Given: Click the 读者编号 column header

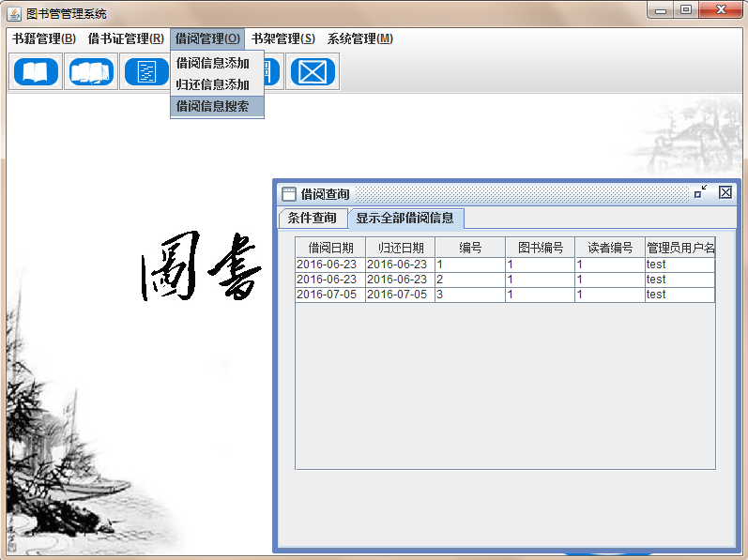Looking at the screenshot, I should click(x=610, y=248).
